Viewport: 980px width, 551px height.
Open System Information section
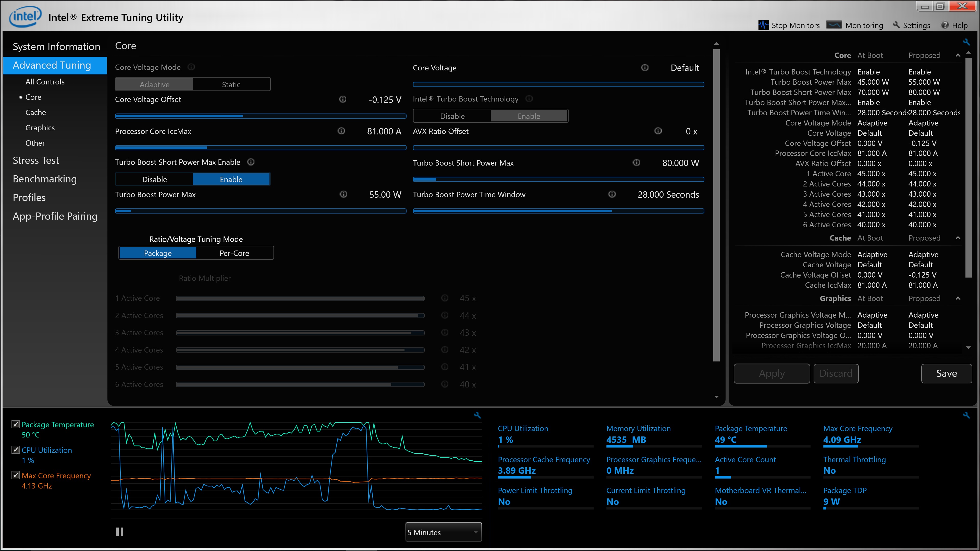tap(56, 46)
